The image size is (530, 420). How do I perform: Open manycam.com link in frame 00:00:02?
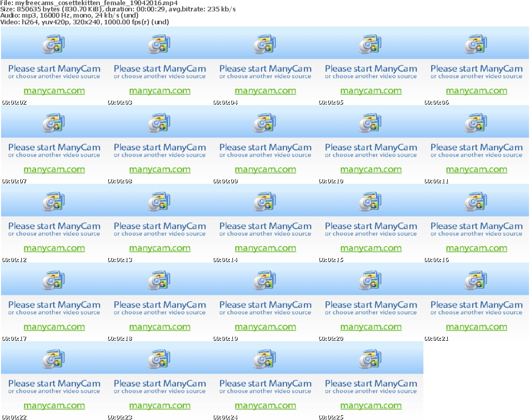click(x=54, y=91)
